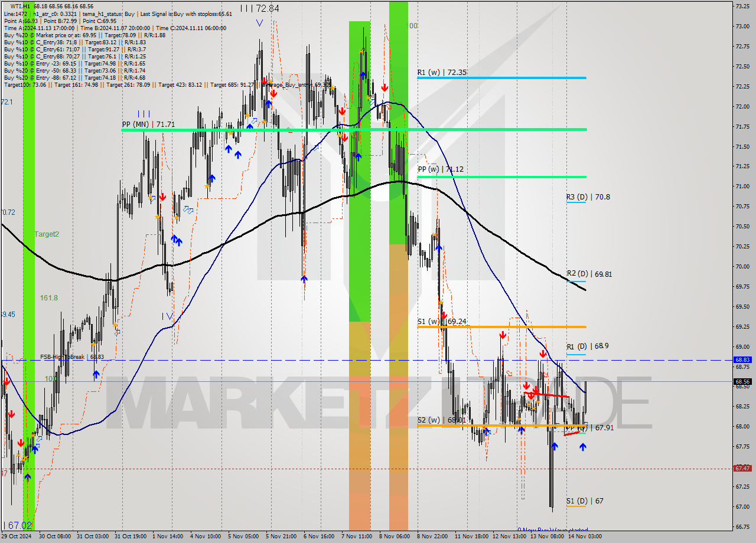Select the '1 Nov 14:00' time axis label
This screenshot has height=543, width=756.
point(168,537)
